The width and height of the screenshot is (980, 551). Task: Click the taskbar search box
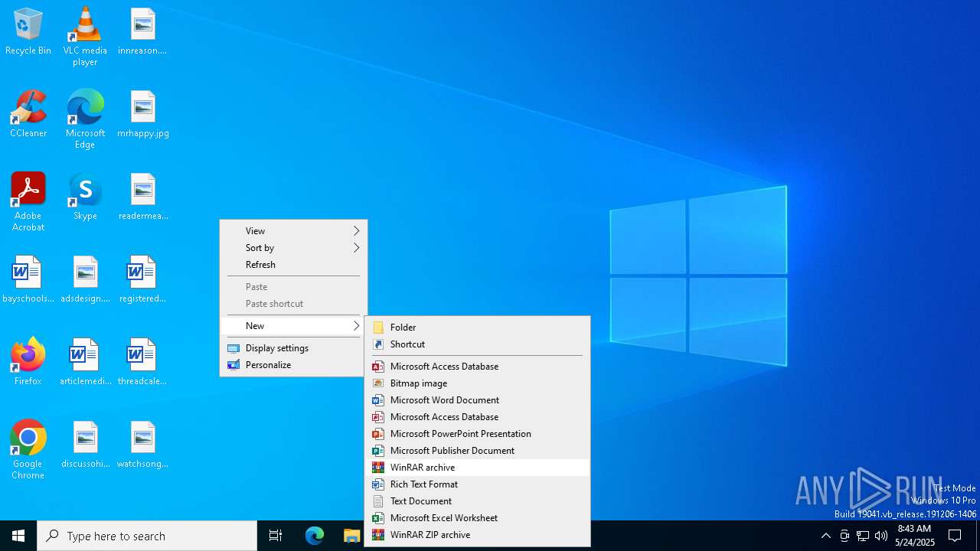tap(147, 536)
